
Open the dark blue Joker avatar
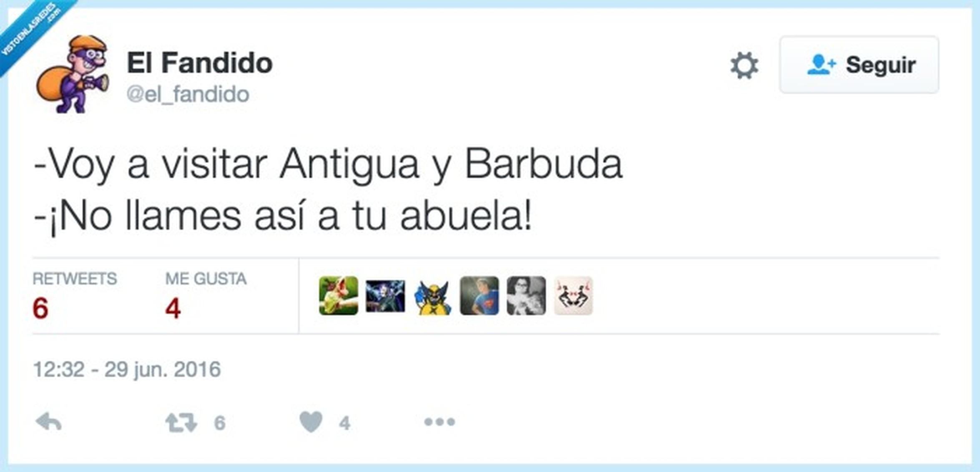tap(385, 296)
